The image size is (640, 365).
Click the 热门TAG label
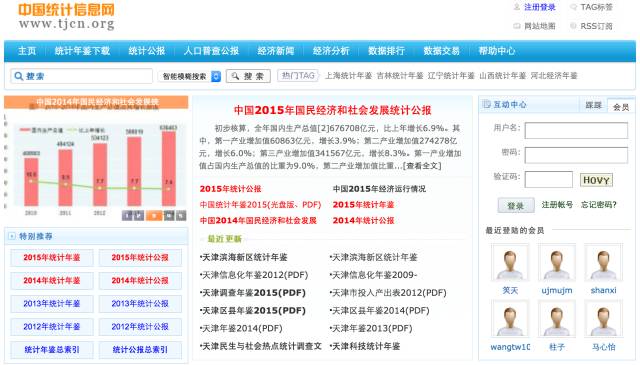[x=298, y=76]
